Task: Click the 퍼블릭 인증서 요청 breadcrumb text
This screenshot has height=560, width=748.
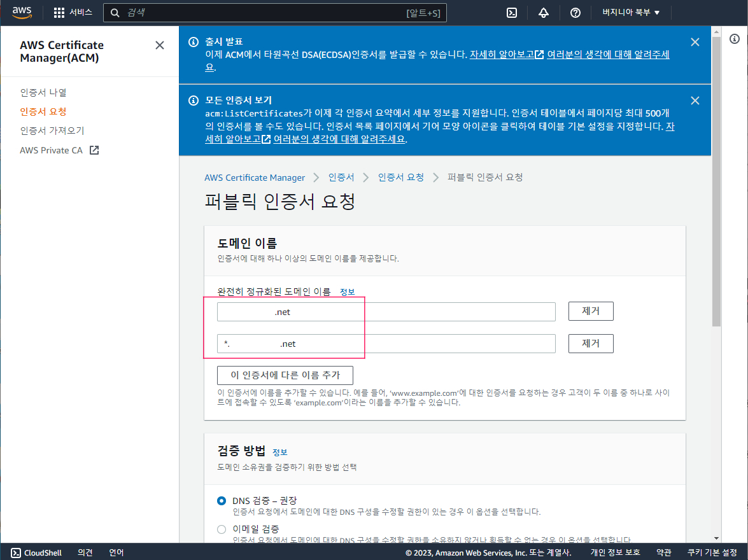Action: coord(485,178)
